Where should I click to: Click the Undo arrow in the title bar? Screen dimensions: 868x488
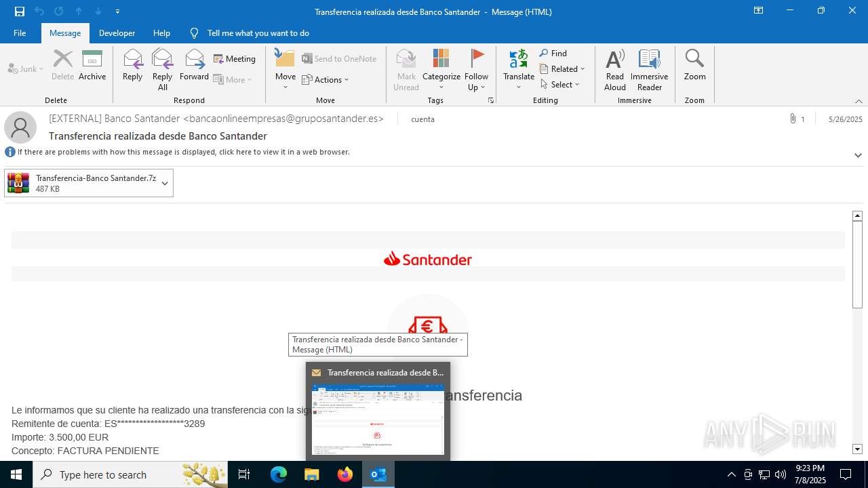(x=39, y=12)
